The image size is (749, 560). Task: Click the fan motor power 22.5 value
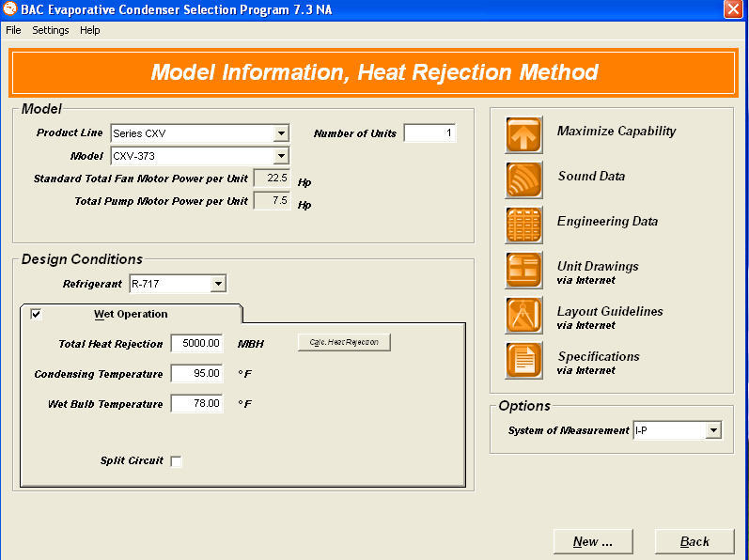tap(272, 179)
